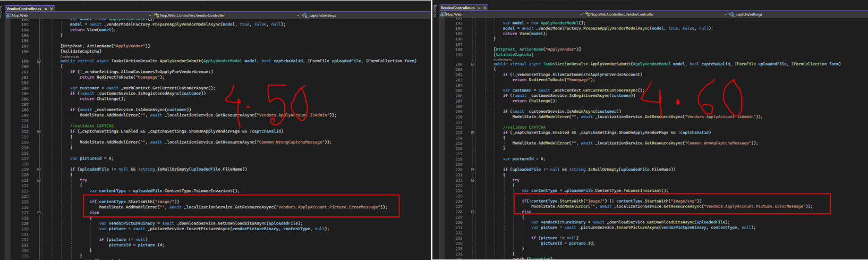Click Nop.Web project icon in right editor
The width and height of the screenshot is (868, 260).
(x=443, y=14)
